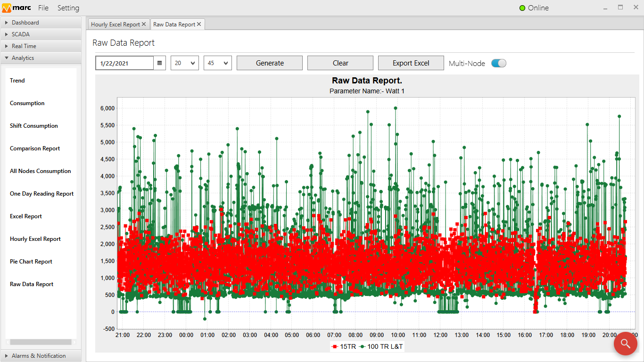This screenshot has height=362, width=644.
Task: Open the File menu
Action: [43, 8]
